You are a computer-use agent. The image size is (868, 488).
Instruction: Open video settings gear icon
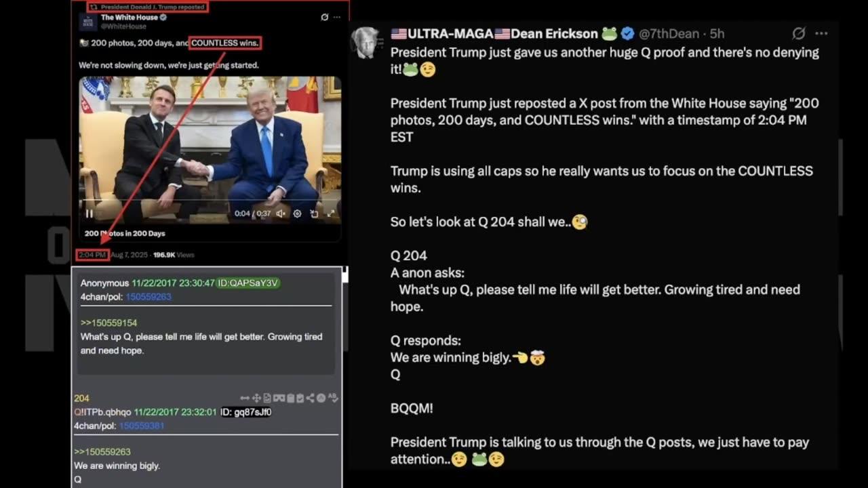pos(297,213)
